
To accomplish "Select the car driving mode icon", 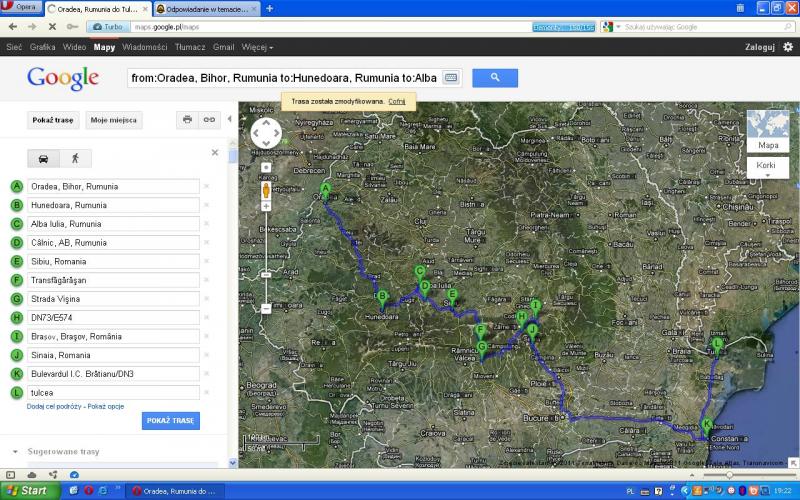I will (43, 158).
